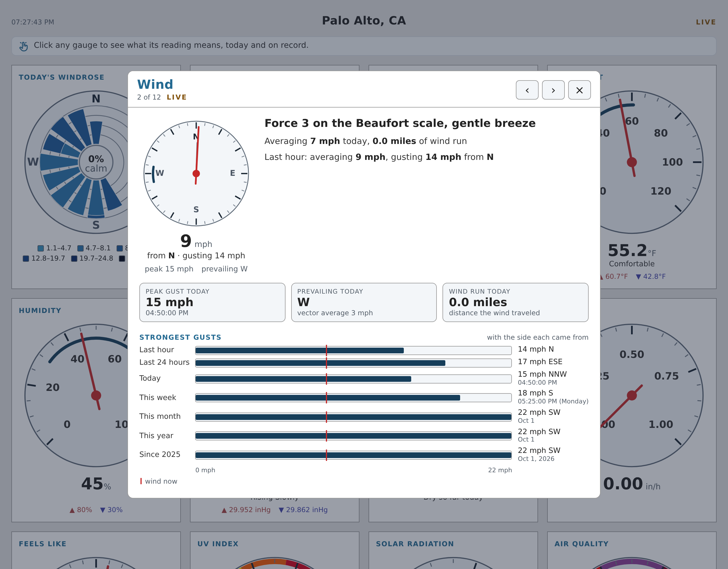Image resolution: width=728 pixels, height=569 pixels.
Task: Click the 4.7–8.1 windrose legend swatch
Action: pos(80,248)
